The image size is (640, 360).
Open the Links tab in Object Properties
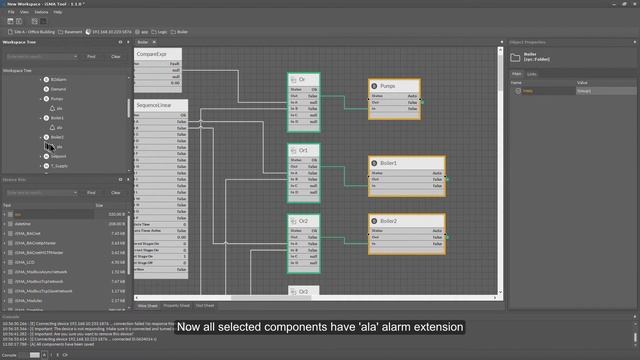click(531, 74)
